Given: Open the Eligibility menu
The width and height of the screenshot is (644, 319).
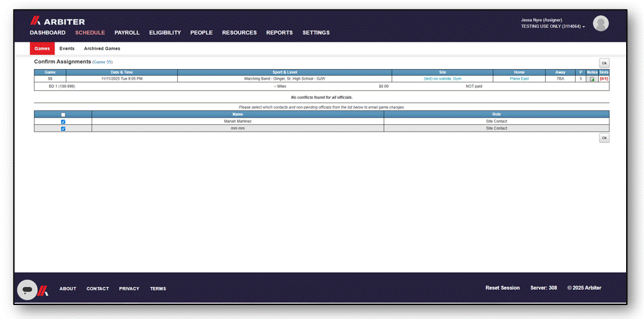Looking at the screenshot, I should [165, 33].
